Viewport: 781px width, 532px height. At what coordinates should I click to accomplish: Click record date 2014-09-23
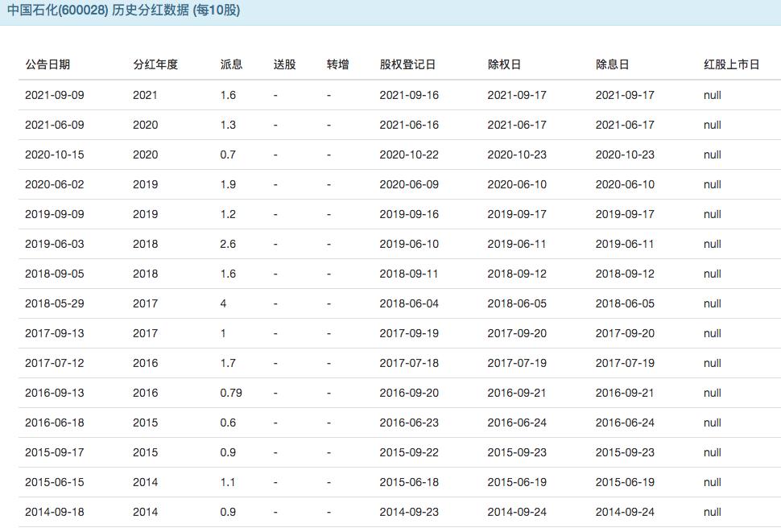[410, 512]
